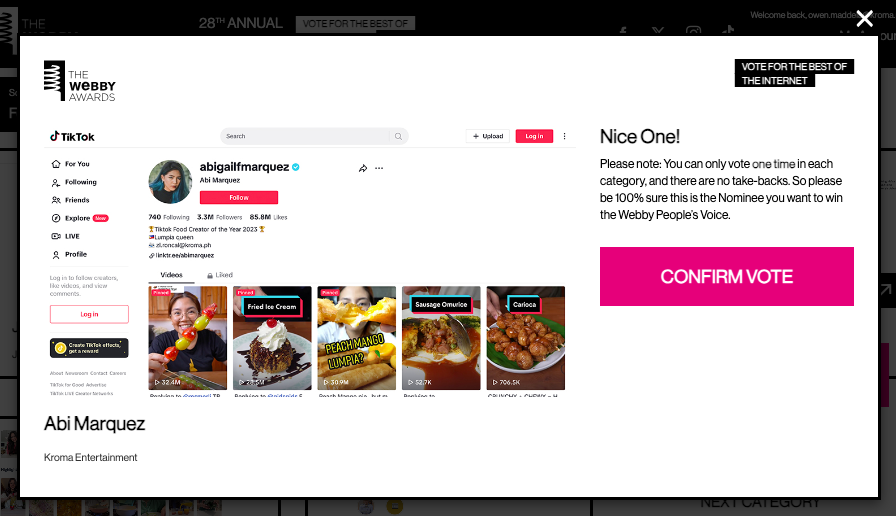The height and width of the screenshot is (516, 896).
Task: Open the three-dot menu beside Log in
Action: click(x=565, y=136)
